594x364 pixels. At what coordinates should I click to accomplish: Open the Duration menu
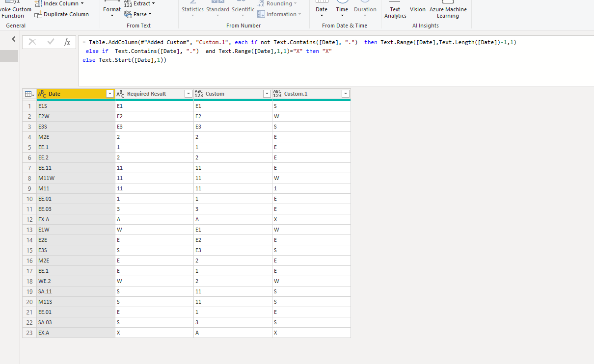tap(365, 9)
